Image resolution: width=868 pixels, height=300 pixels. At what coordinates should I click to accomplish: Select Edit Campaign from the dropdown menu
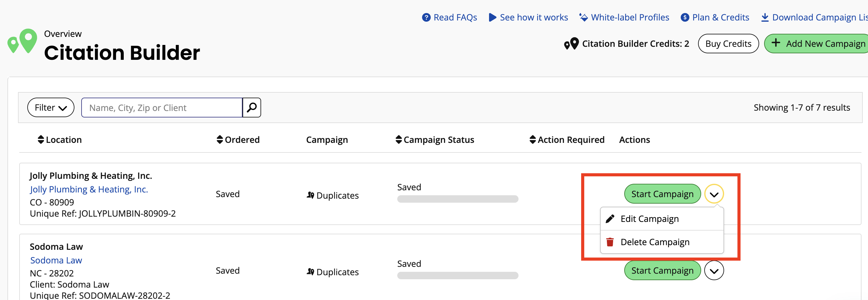point(662,219)
